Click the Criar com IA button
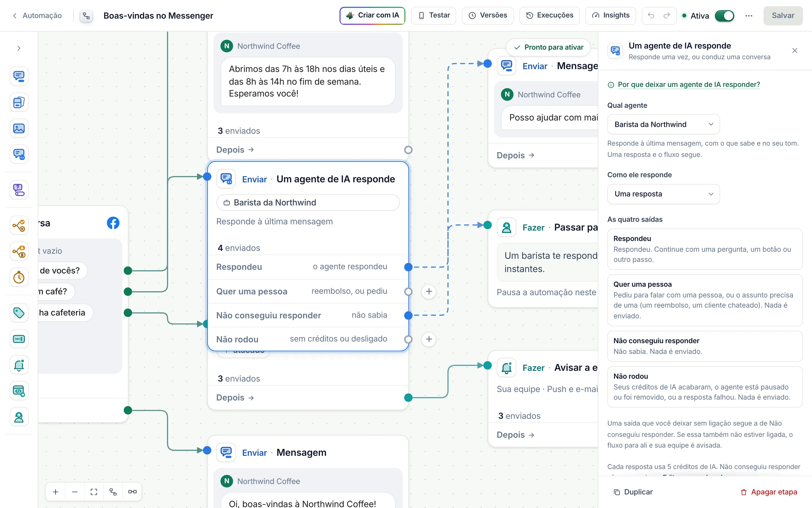Viewport: 812px width, 508px height. [372, 16]
